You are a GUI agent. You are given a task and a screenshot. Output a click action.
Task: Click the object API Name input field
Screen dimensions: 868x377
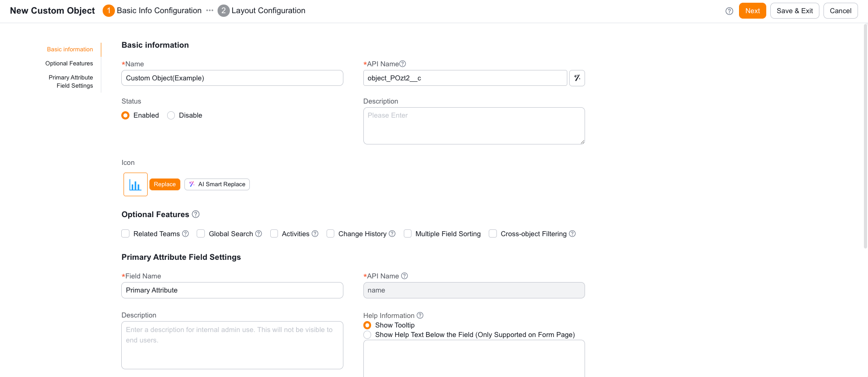click(465, 78)
